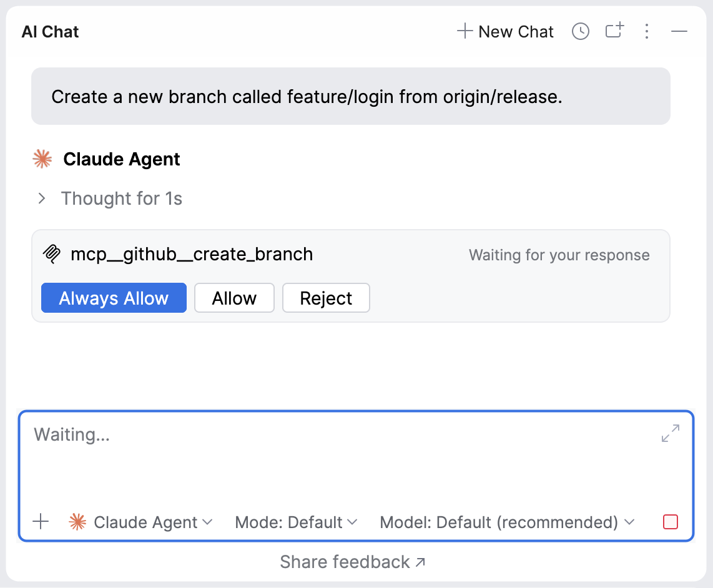Click Allow for the create_branch request
This screenshot has width=713, height=588.
[x=234, y=298]
